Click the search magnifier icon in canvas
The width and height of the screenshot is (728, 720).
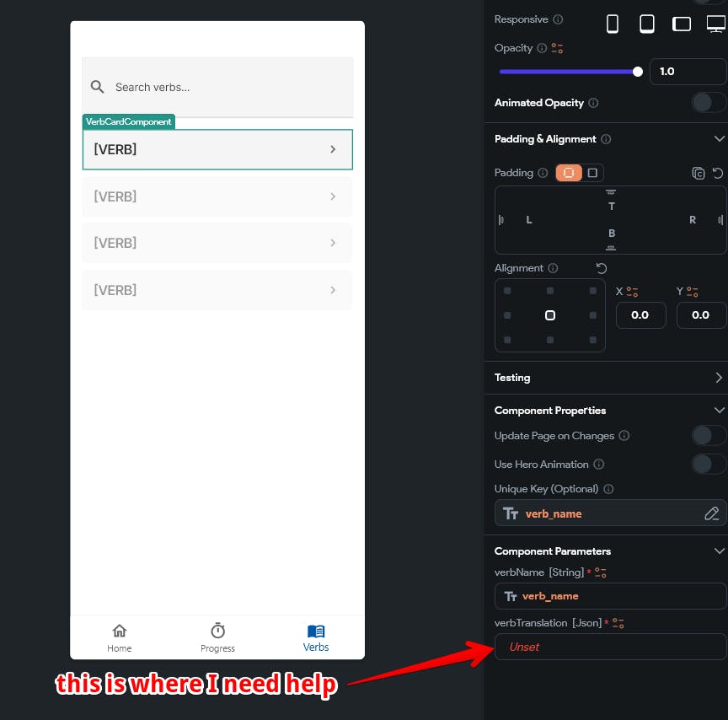tap(97, 86)
